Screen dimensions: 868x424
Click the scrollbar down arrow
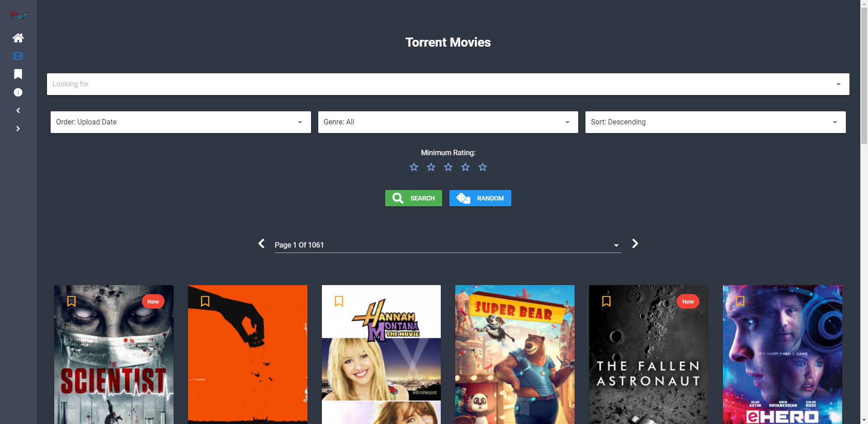pyautogui.click(x=864, y=420)
